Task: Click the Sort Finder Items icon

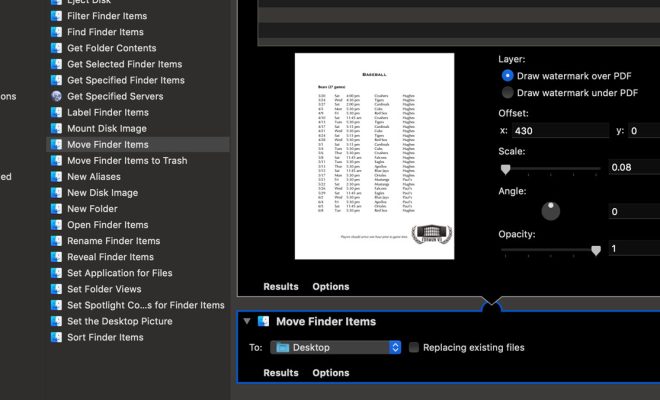Action: (x=56, y=337)
